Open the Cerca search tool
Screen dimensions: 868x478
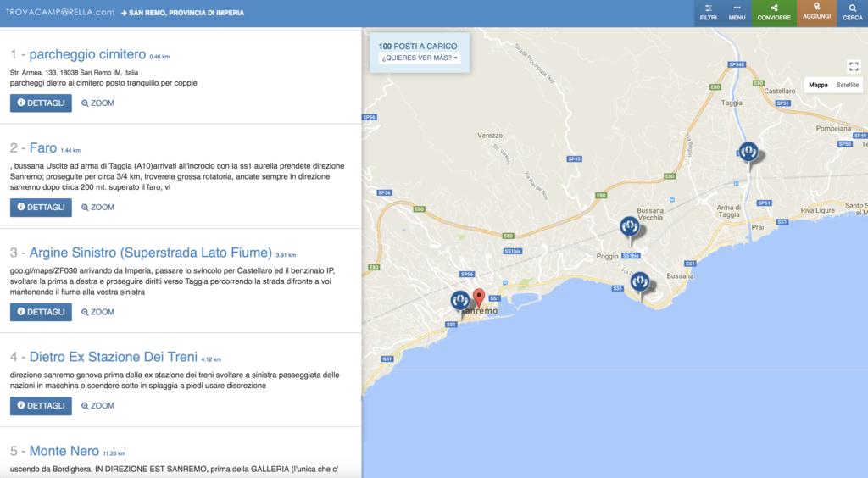click(x=852, y=13)
